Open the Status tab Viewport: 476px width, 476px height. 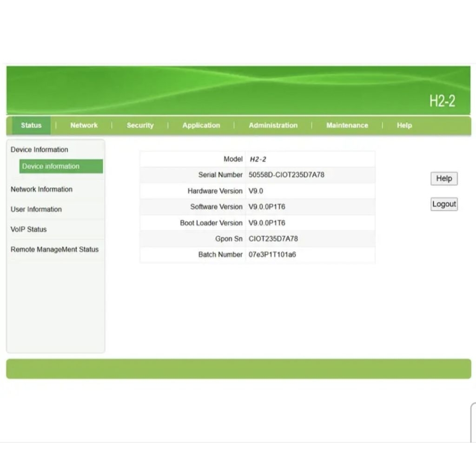click(31, 126)
